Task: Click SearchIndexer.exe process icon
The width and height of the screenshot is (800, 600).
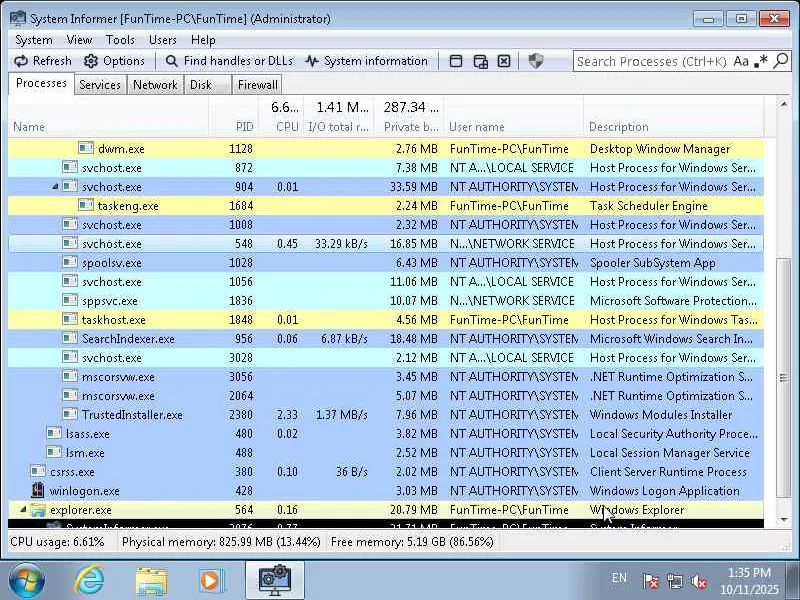Action: [x=69, y=338]
